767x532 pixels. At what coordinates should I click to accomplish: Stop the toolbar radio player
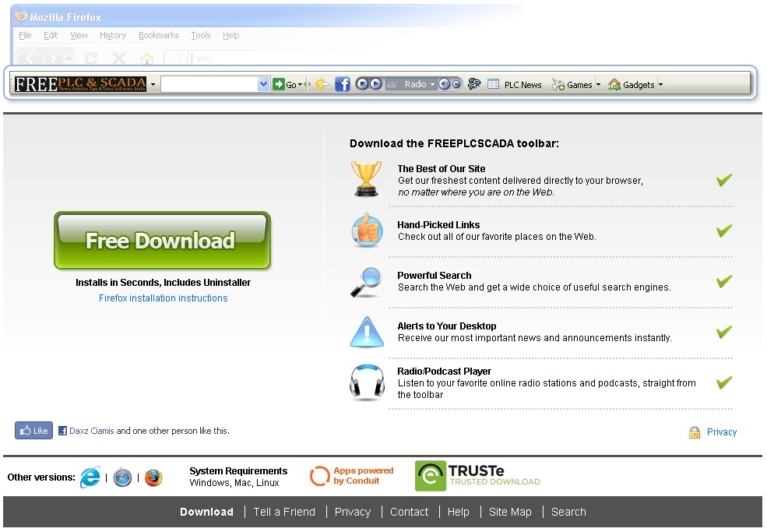(x=362, y=84)
